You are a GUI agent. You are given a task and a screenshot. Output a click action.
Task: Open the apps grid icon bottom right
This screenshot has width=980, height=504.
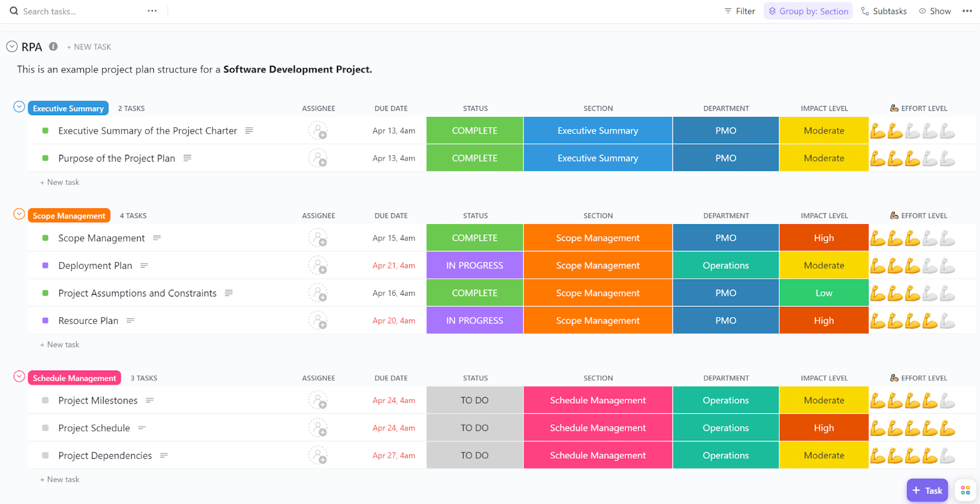tap(965, 491)
